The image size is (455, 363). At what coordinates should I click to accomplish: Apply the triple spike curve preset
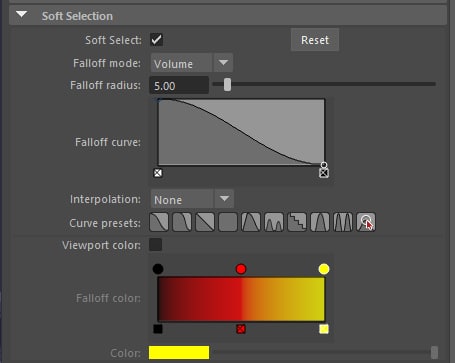click(x=343, y=222)
